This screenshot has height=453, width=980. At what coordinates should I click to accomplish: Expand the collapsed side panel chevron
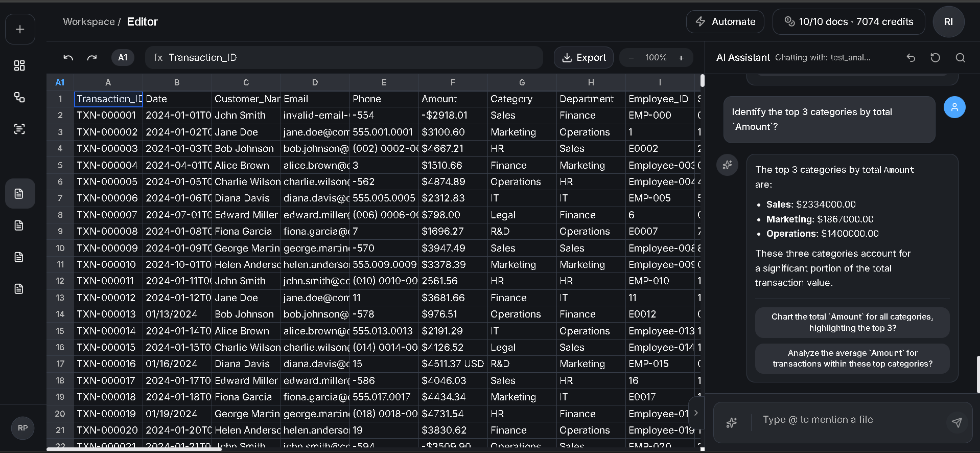point(695,413)
